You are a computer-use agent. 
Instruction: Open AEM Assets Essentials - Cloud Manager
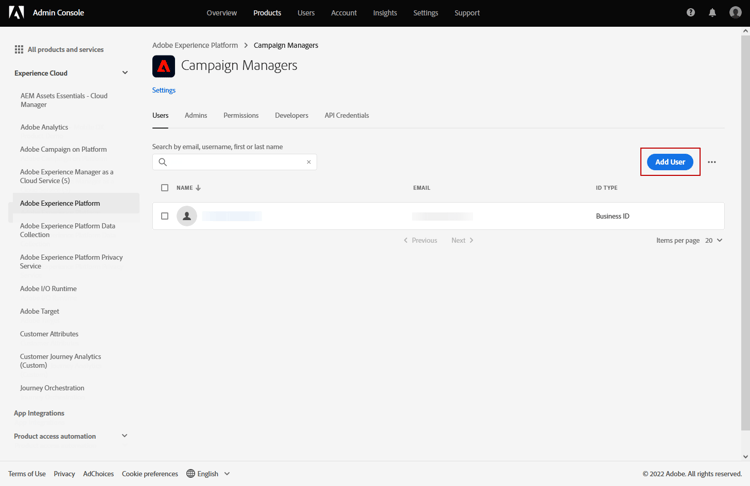(x=64, y=100)
